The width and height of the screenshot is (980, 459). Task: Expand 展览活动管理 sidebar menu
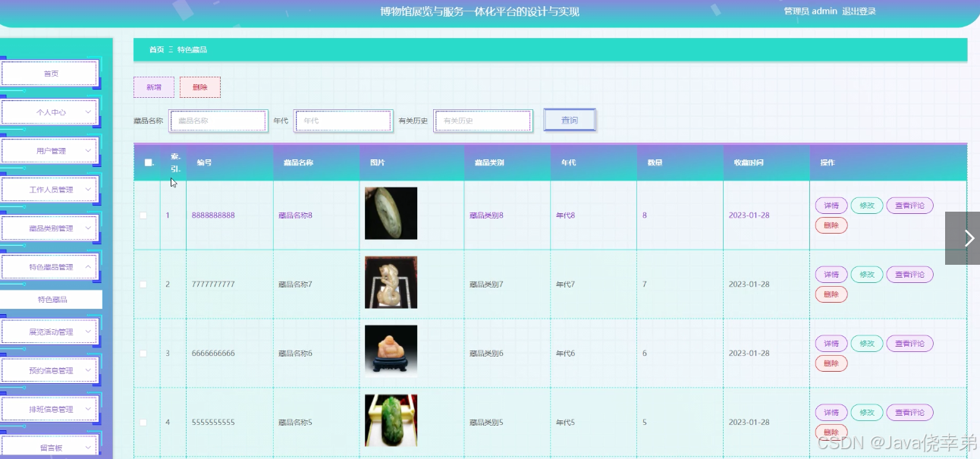tap(49, 332)
